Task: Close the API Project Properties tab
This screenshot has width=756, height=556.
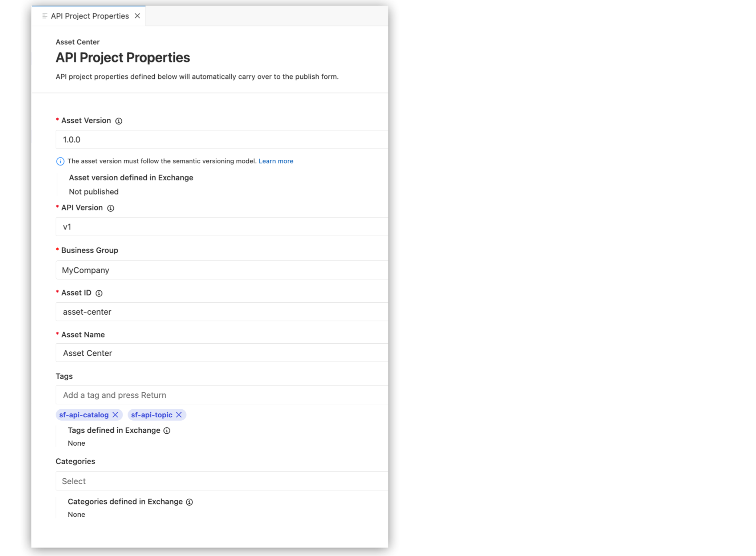Action: pyautogui.click(x=137, y=16)
